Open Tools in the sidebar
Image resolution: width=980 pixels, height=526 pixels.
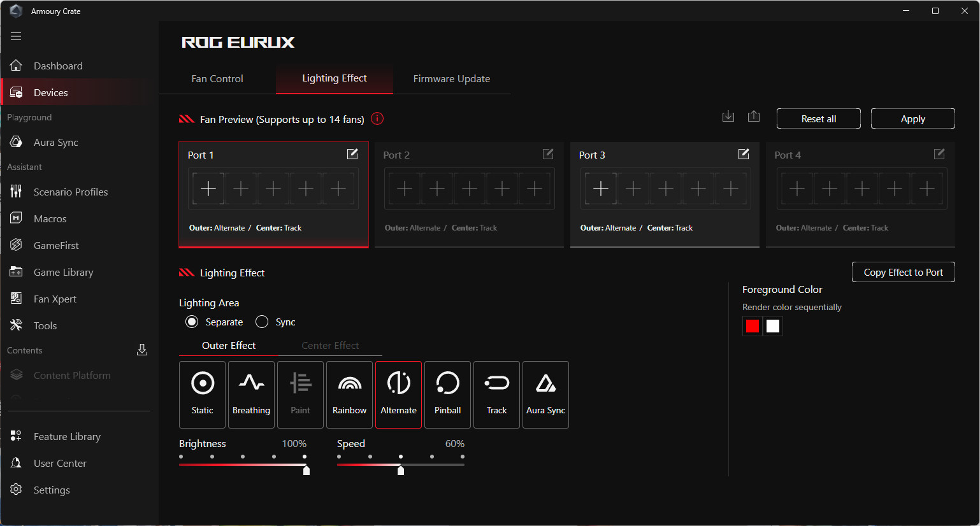tap(79, 325)
